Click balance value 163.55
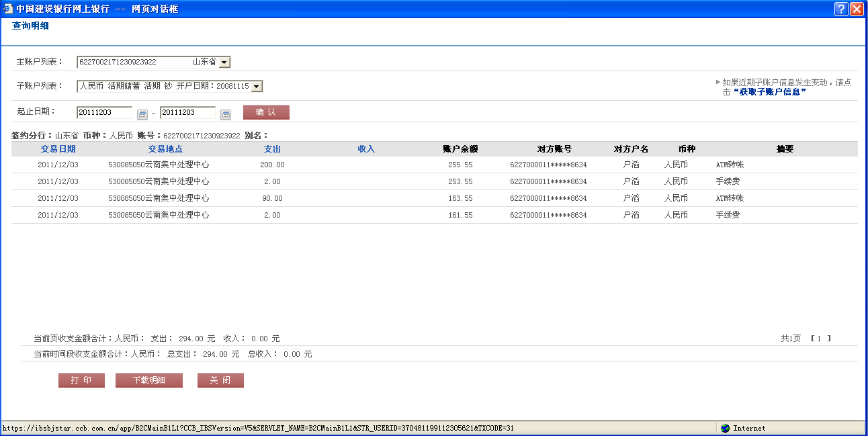The image size is (868, 436). [460, 198]
